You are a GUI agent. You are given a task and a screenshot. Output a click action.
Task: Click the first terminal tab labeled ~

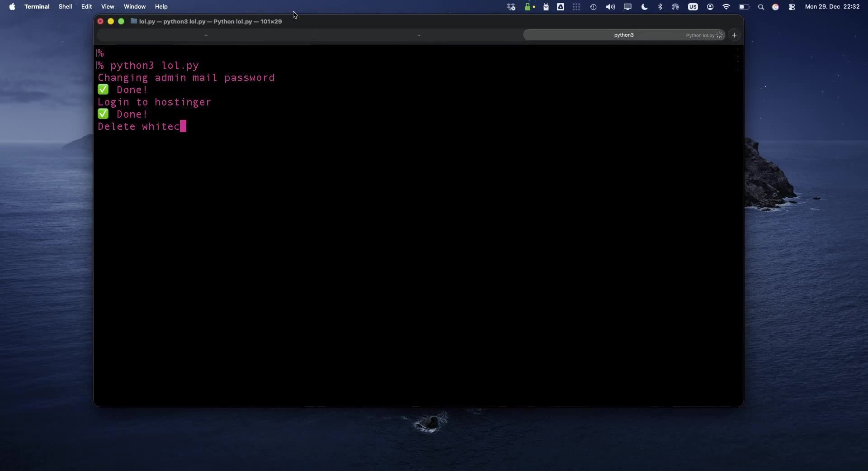[206, 35]
